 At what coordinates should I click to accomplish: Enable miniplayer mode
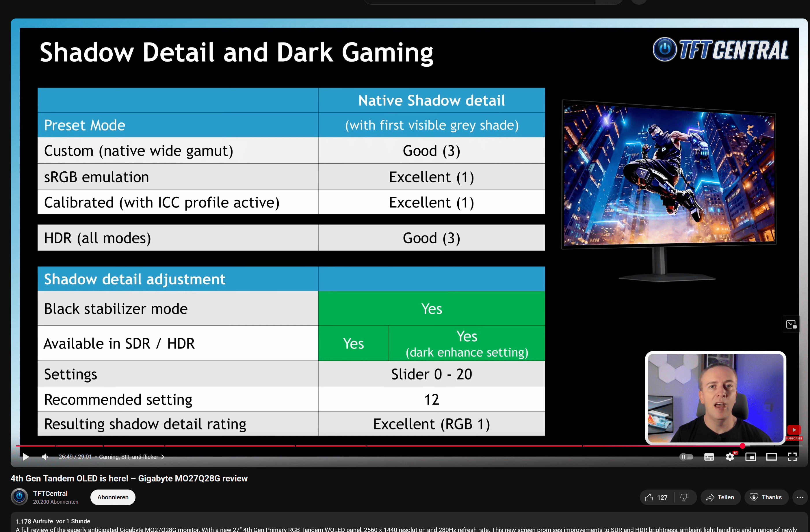(x=750, y=457)
